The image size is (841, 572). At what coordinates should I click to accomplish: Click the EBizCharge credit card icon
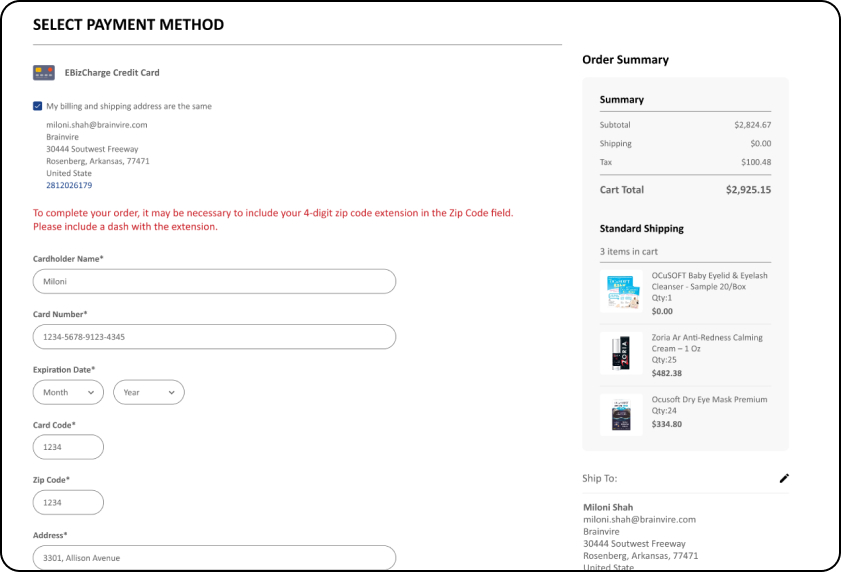pyautogui.click(x=43, y=72)
